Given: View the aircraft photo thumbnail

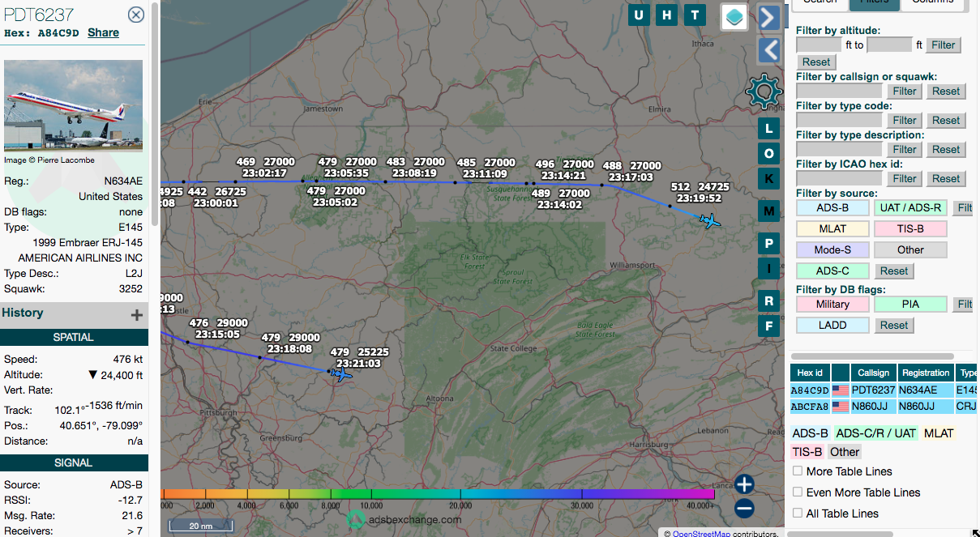Looking at the screenshot, I should (x=73, y=105).
